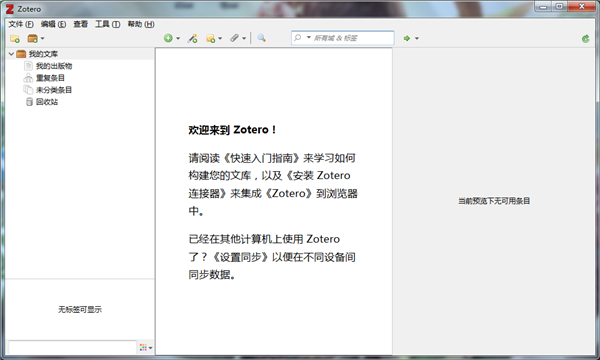600x360 pixels.
Task: Open the search mode dropdown in search box
Action: pos(309,37)
